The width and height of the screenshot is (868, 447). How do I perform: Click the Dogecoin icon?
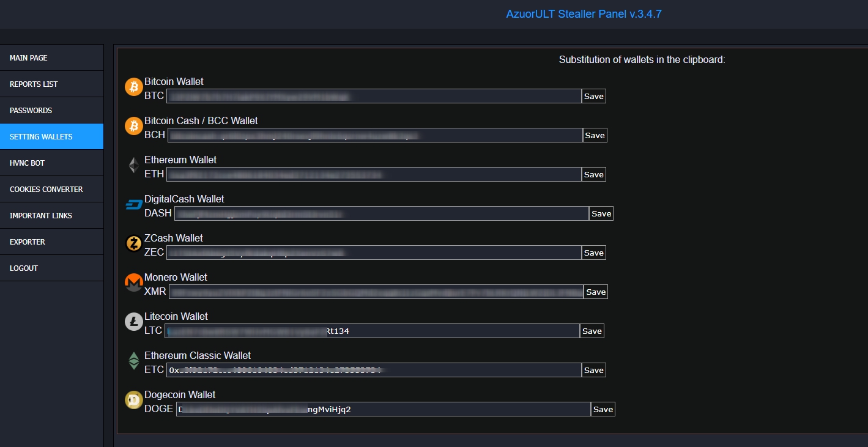tap(133, 400)
